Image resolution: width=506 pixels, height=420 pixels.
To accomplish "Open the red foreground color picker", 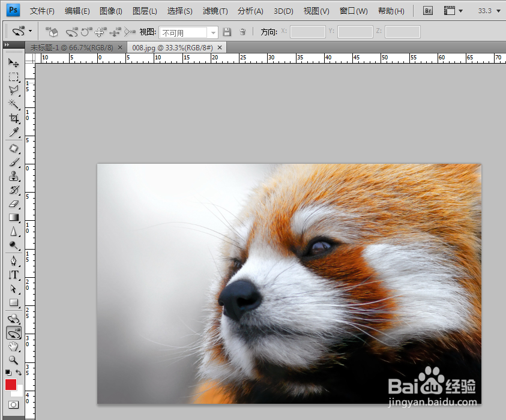I will [x=10, y=385].
